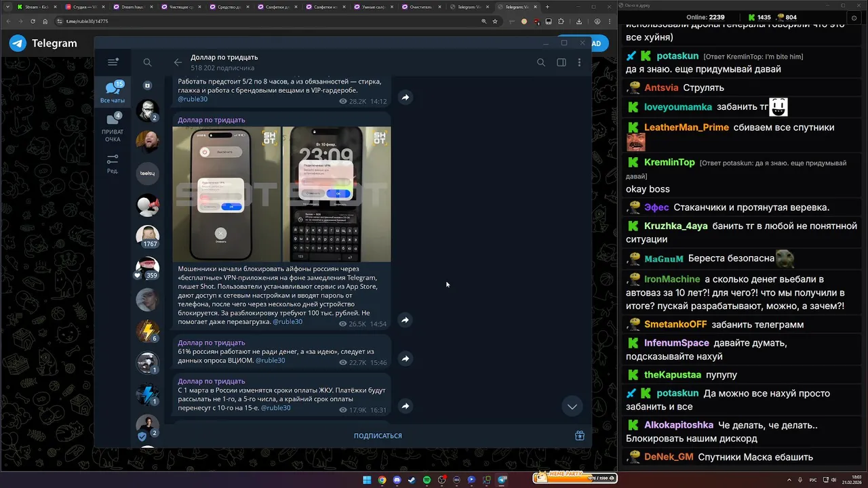Screen dimensions: 868x488
Task: Forward the 15:46 ВЦИОМ poll post
Action: (x=405, y=359)
